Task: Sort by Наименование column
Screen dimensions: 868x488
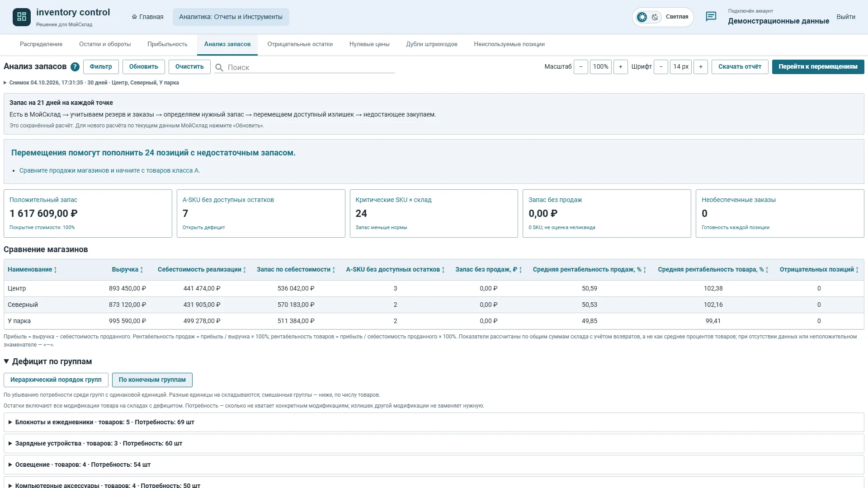Action: (32, 270)
